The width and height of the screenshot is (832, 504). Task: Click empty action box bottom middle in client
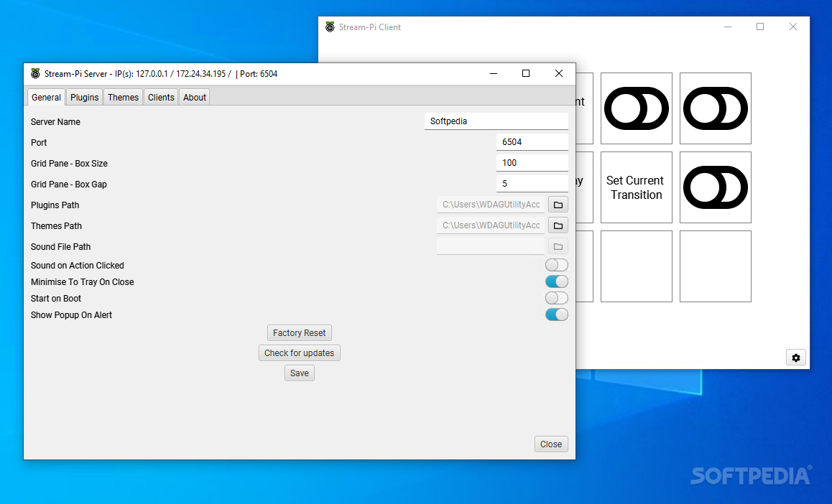click(636, 266)
